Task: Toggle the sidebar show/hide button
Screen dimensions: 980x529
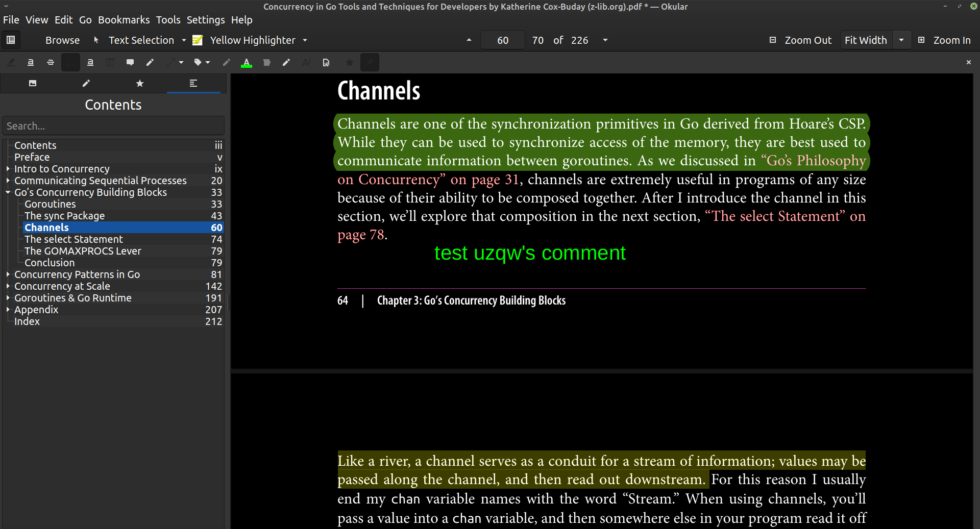Action: pyautogui.click(x=11, y=40)
